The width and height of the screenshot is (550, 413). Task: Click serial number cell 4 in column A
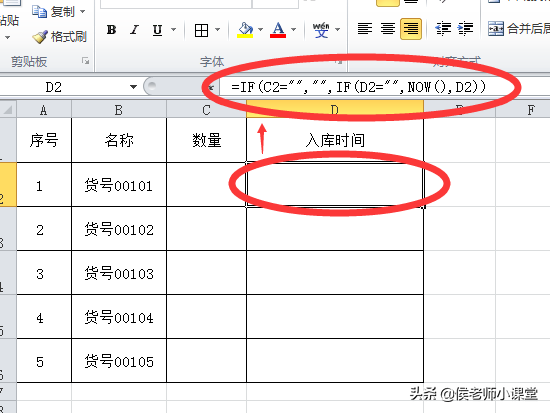point(44,317)
